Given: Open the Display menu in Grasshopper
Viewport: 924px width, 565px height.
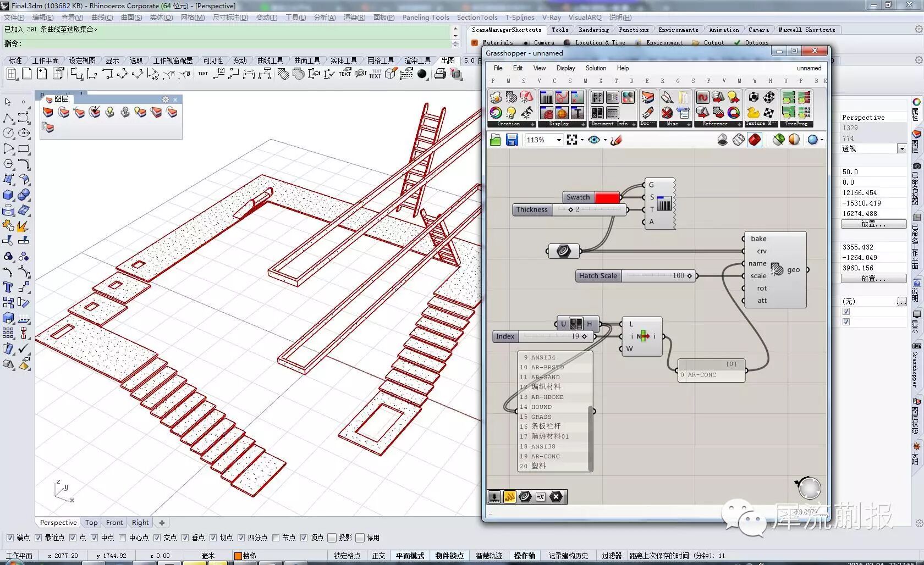Looking at the screenshot, I should (565, 68).
